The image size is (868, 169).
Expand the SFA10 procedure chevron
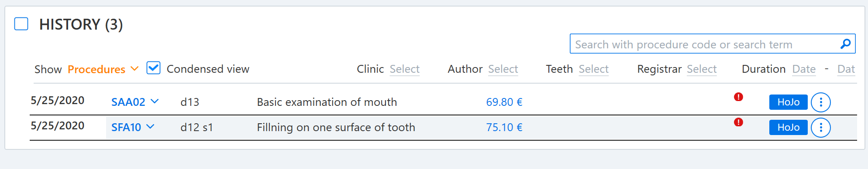150,127
